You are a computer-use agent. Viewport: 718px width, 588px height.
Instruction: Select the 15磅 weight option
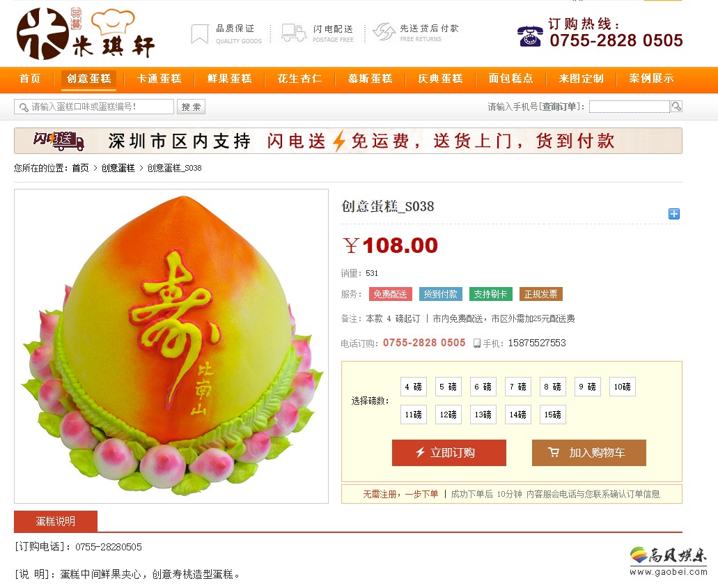(553, 415)
